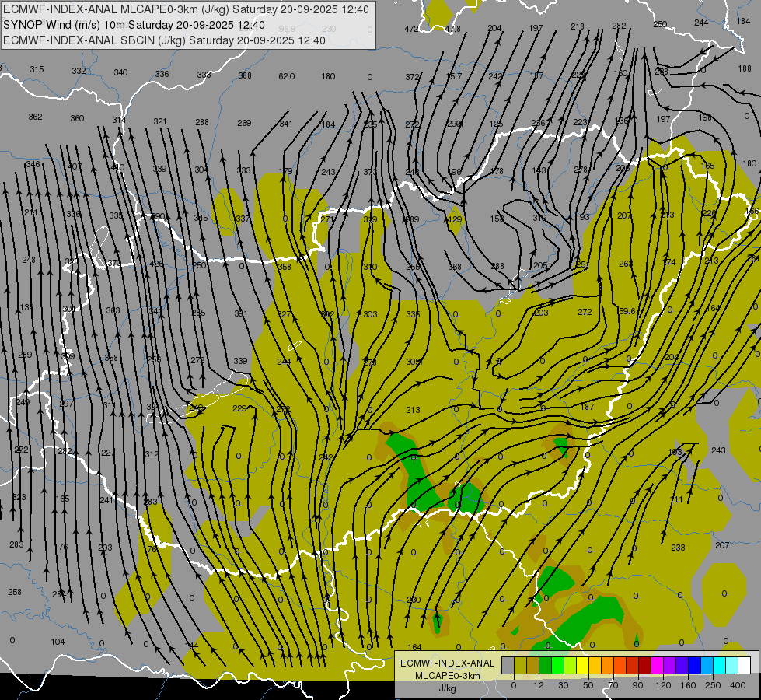The height and width of the screenshot is (700, 761).
Task: Click the gray legend swatch at value 0
Action: tap(508, 665)
